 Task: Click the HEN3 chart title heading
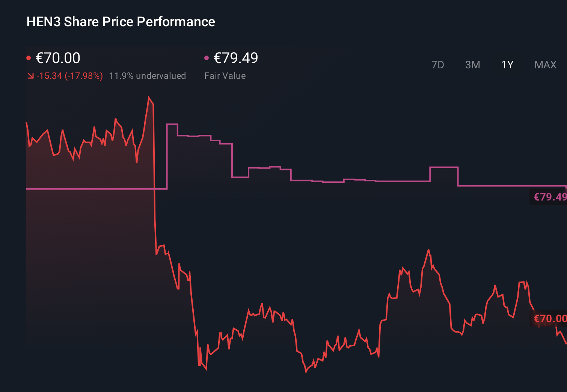[x=120, y=22]
